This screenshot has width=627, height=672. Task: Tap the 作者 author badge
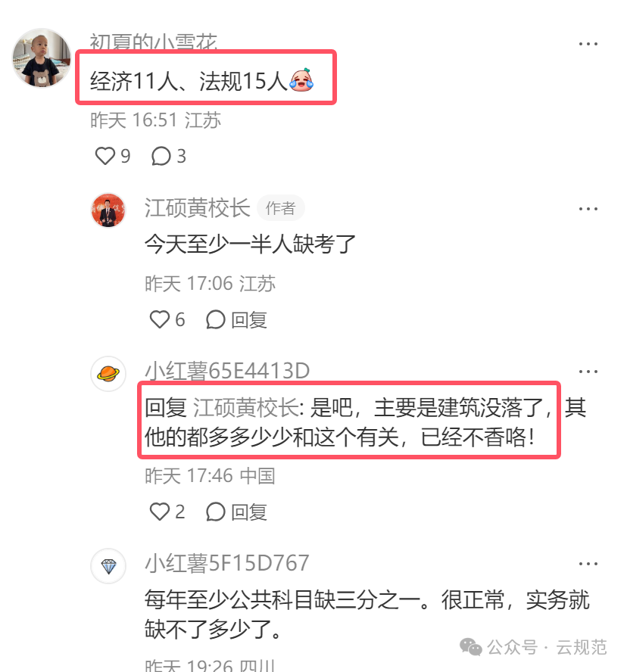280,208
